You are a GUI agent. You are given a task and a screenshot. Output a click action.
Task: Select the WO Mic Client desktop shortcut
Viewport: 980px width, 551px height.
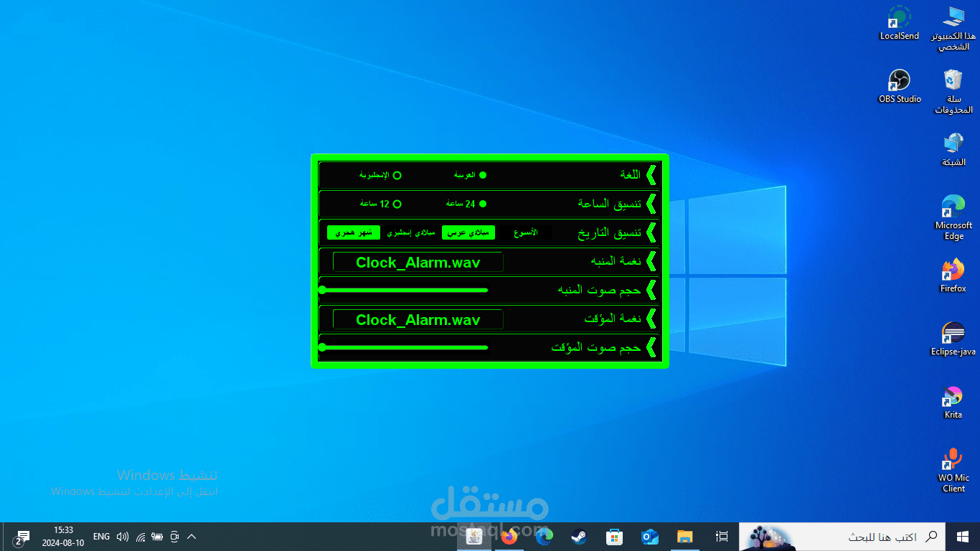pos(953,470)
